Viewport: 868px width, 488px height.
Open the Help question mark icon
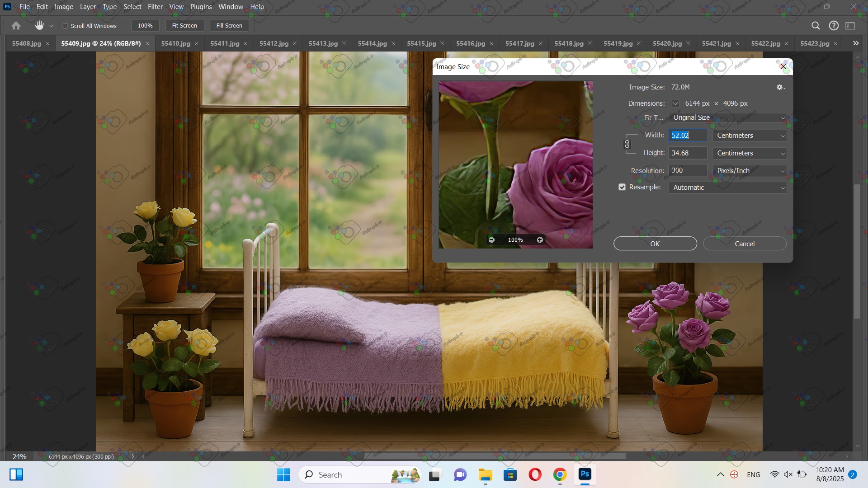click(x=834, y=26)
